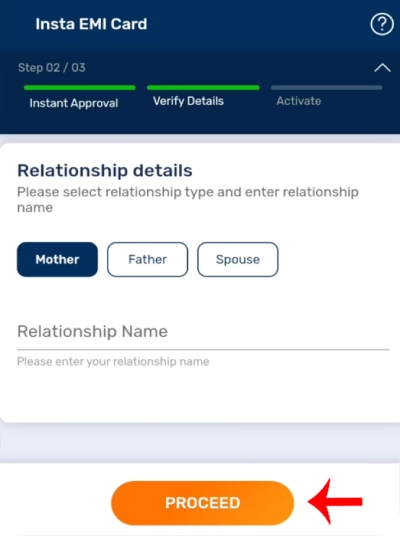Click the 'Please enter your relationship name' hint
This screenshot has height=536, width=400.
[113, 362]
